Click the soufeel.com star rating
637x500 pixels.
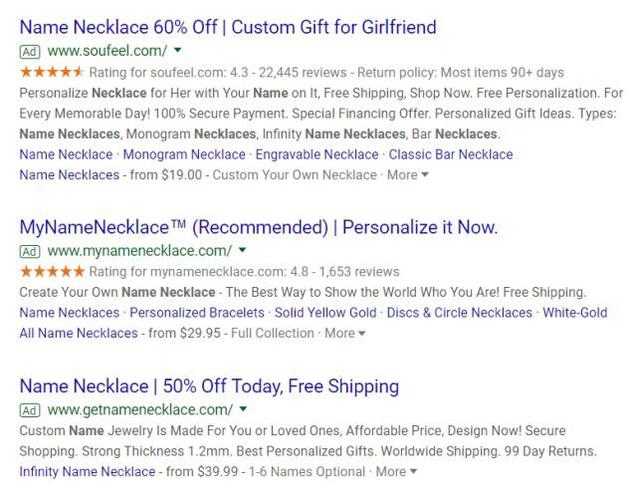tap(51, 72)
